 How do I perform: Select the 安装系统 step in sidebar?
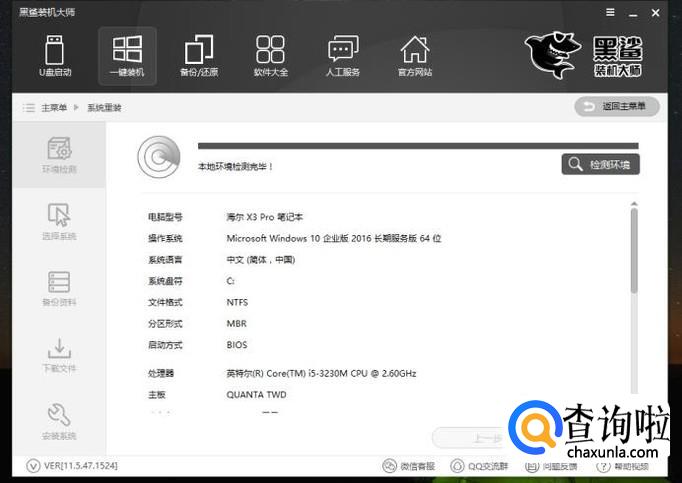tap(59, 421)
